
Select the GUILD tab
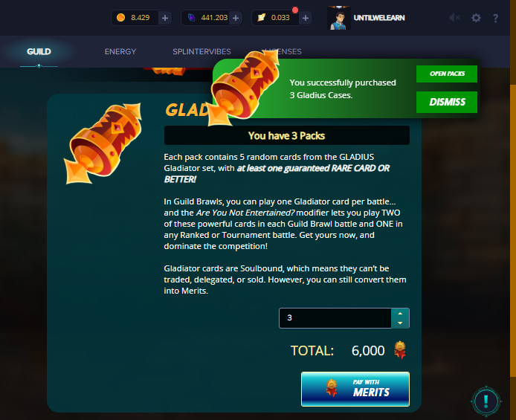[x=39, y=51]
